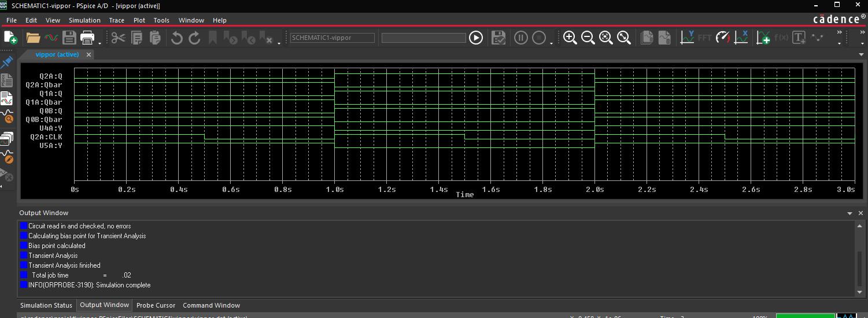Click the Add Text Label icon
The image size is (868, 318).
[799, 38]
